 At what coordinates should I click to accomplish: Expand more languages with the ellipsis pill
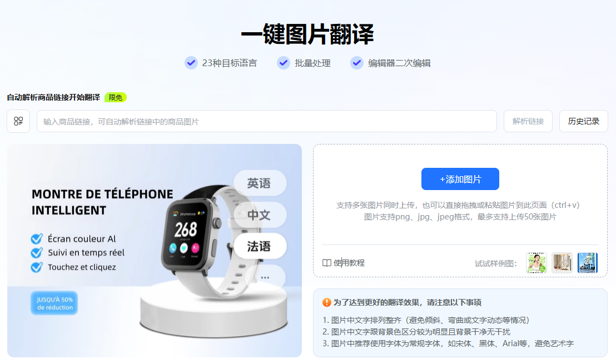tap(265, 277)
